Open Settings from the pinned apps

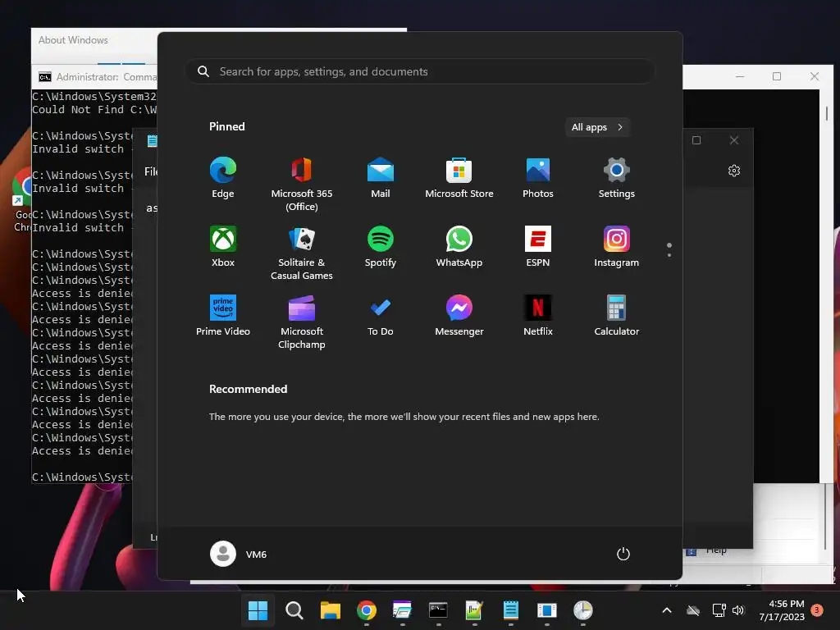pyautogui.click(x=617, y=178)
